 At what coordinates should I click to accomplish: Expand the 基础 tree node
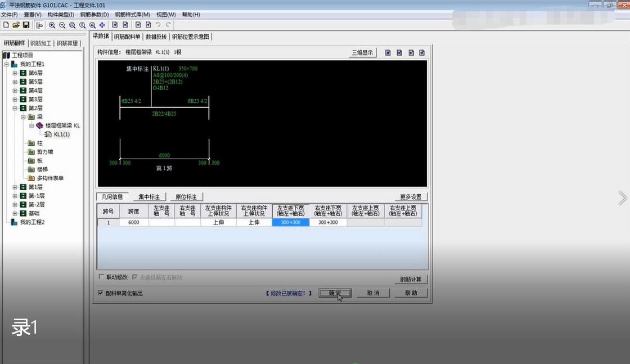tap(15, 213)
